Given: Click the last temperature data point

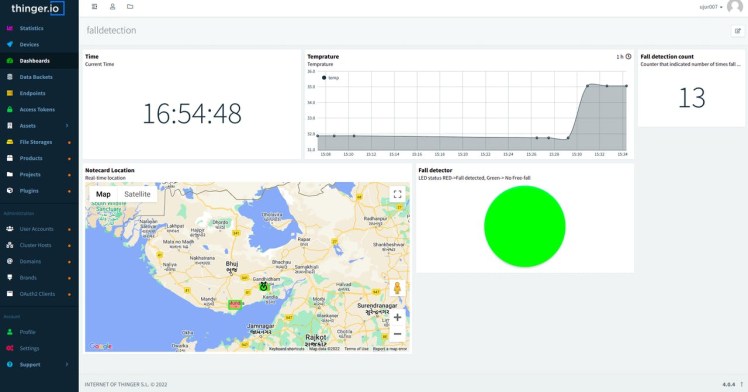Looking at the screenshot, I should click(626, 86).
